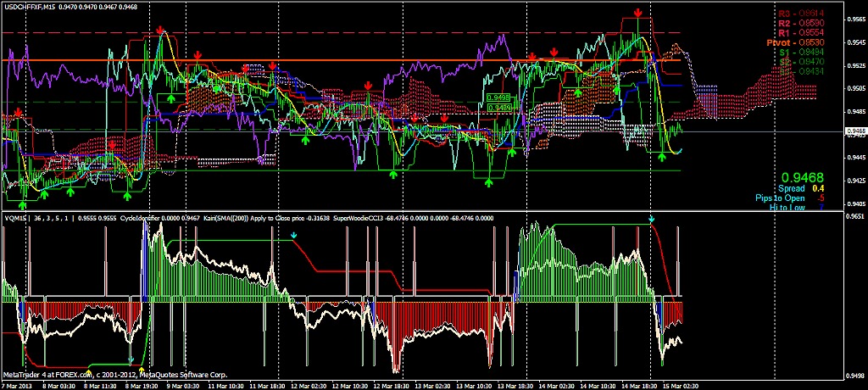Click the yellow arrow at the indicator window's bottom
The height and width of the screenshot is (390, 868).
pos(141,369)
